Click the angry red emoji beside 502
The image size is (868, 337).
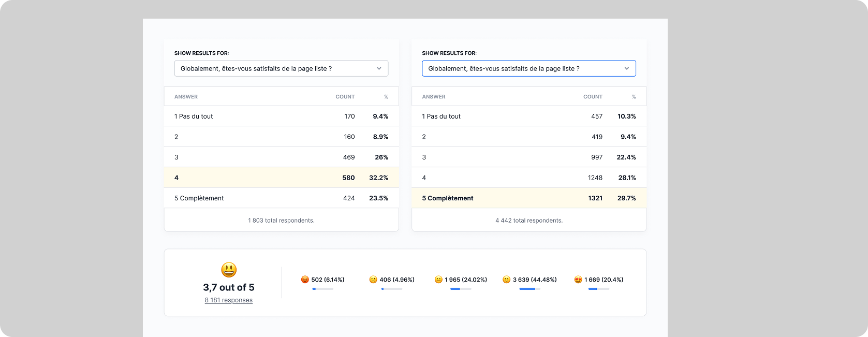pyautogui.click(x=305, y=280)
